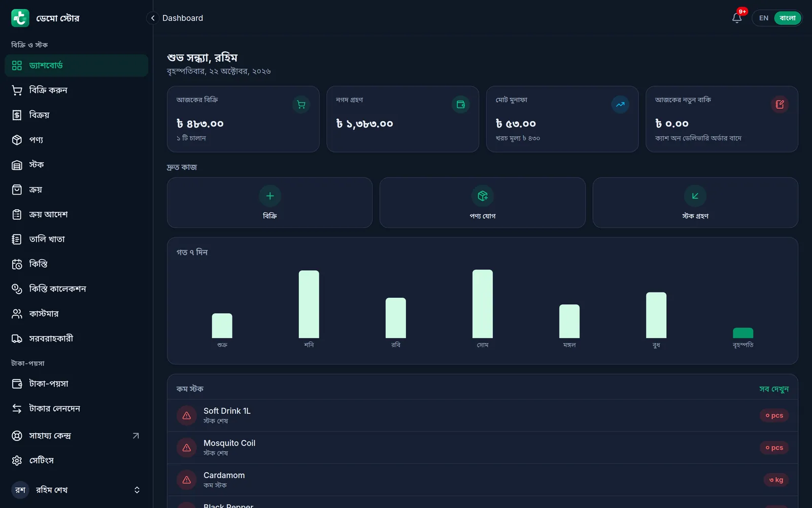812x508 pixels.
Task: Click the cart icon on আজকের বিক্রি card
Action: tap(301, 105)
